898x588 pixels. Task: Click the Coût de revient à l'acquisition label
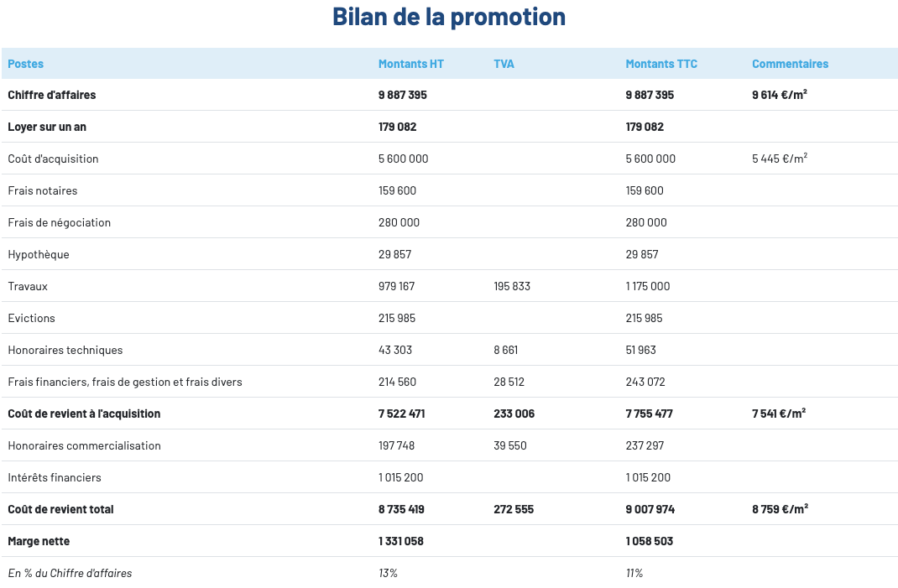tap(84, 414)
